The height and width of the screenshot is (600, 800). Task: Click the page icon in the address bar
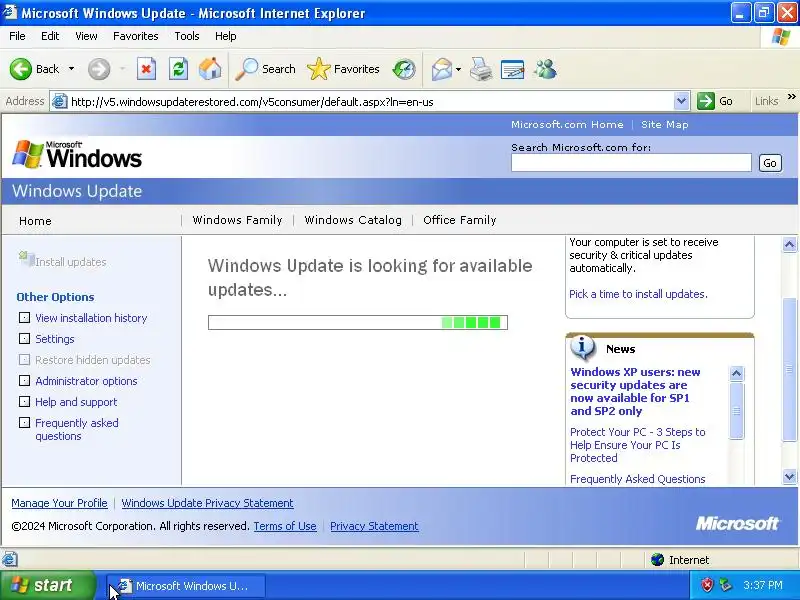click(60, 102)
